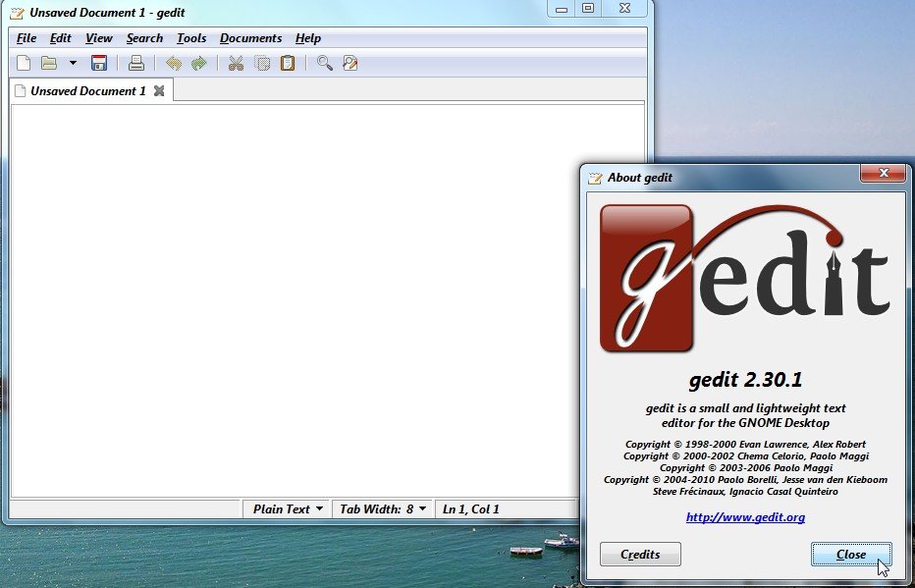Paste the clipboard with the toolbar icon
Screen dimensions: 915x588
[x=288, y=63]
